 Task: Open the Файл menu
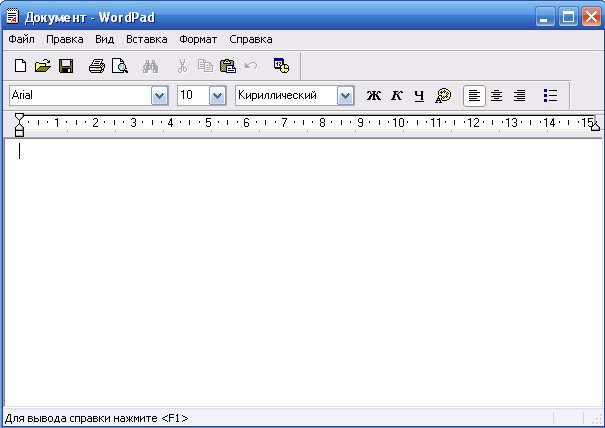[x=22, y=39]
